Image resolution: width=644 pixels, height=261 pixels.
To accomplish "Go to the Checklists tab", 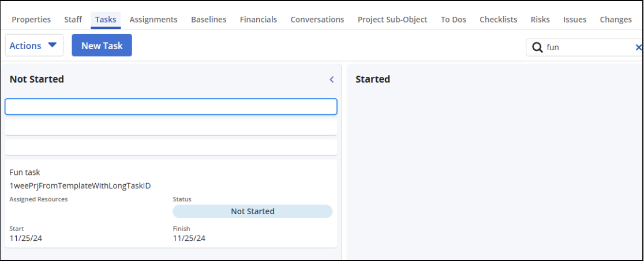I will pos(499,20).
